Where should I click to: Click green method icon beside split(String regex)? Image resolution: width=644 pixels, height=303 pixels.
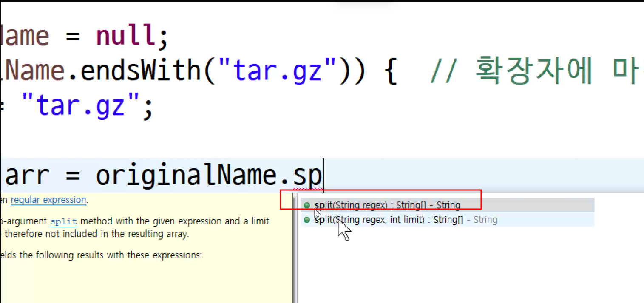click(307, 206)
